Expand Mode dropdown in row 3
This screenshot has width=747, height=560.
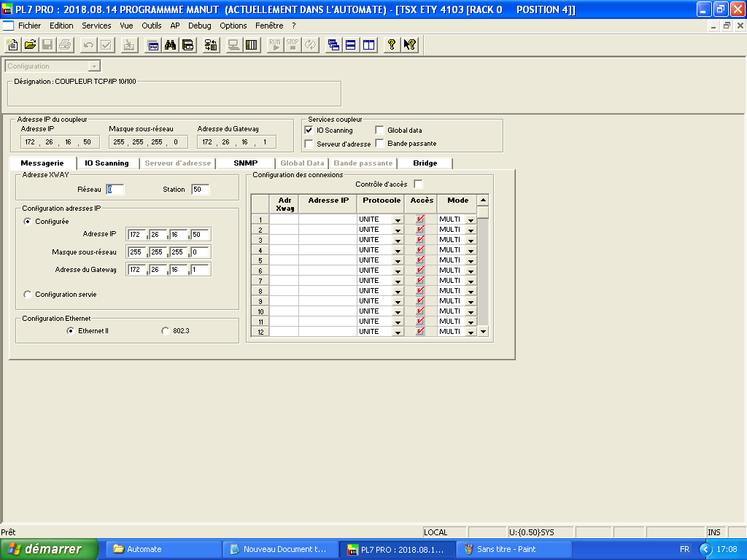pos(471,240)
